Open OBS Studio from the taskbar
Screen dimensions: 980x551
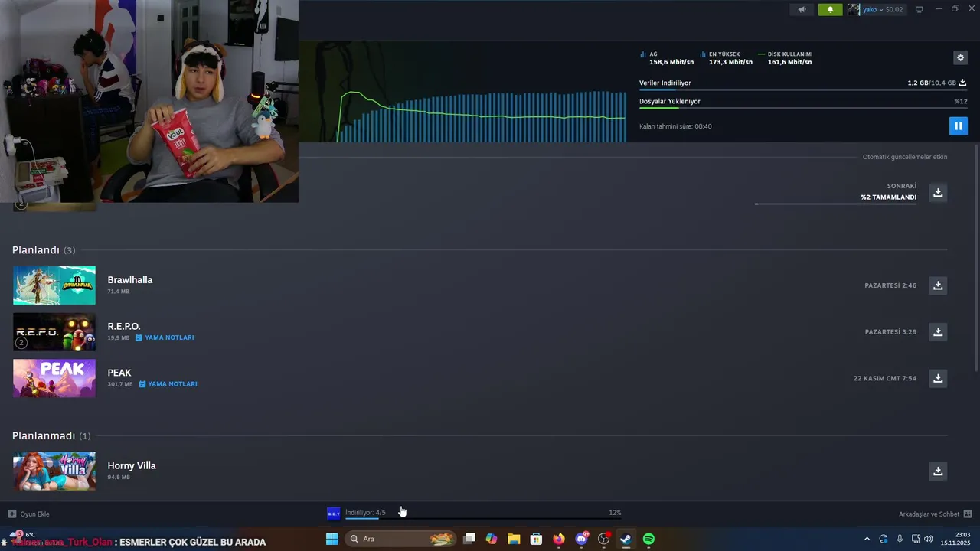click(x=603, y=539)
